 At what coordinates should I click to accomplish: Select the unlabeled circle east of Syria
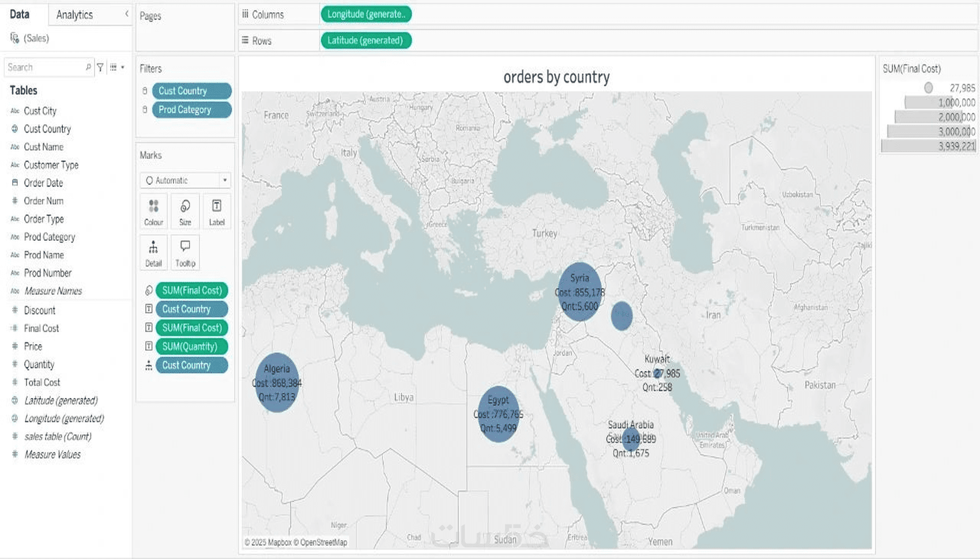click(x=621, y=316)
